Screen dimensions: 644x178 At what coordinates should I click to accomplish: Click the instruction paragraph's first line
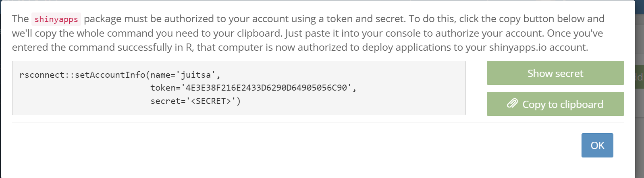(x=308, y=19)
